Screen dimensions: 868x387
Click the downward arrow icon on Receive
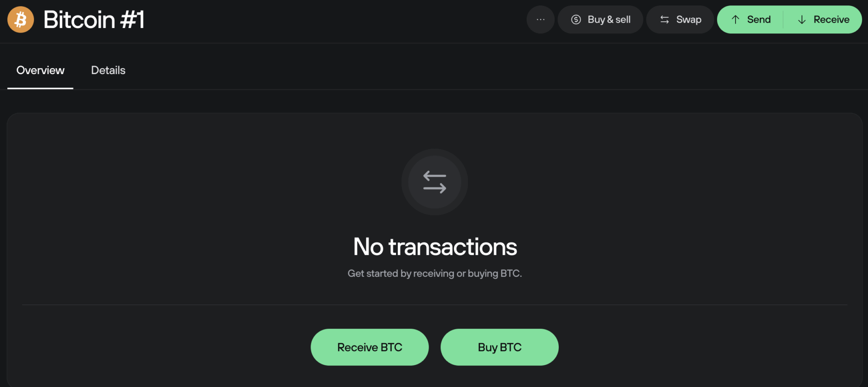(802, 19)
